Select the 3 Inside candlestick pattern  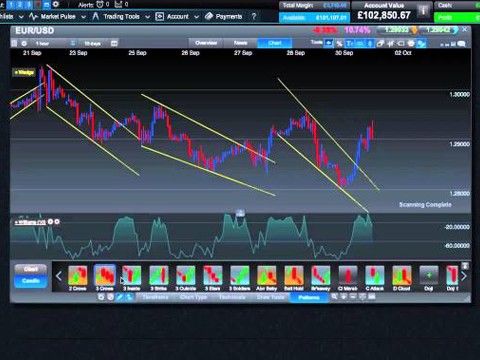(132, 278)
